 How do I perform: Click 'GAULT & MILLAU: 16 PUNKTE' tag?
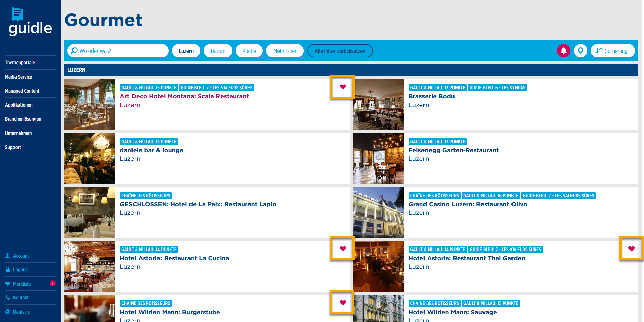491,196
